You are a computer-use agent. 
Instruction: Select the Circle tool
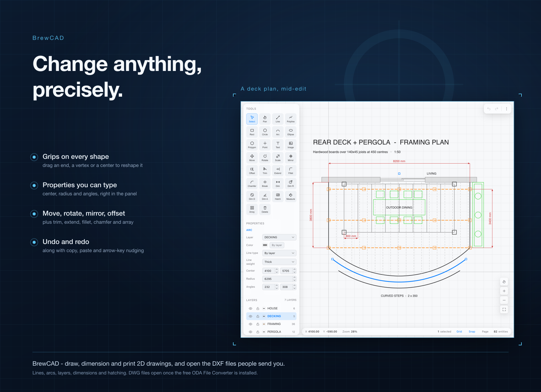tap(265, 132)
